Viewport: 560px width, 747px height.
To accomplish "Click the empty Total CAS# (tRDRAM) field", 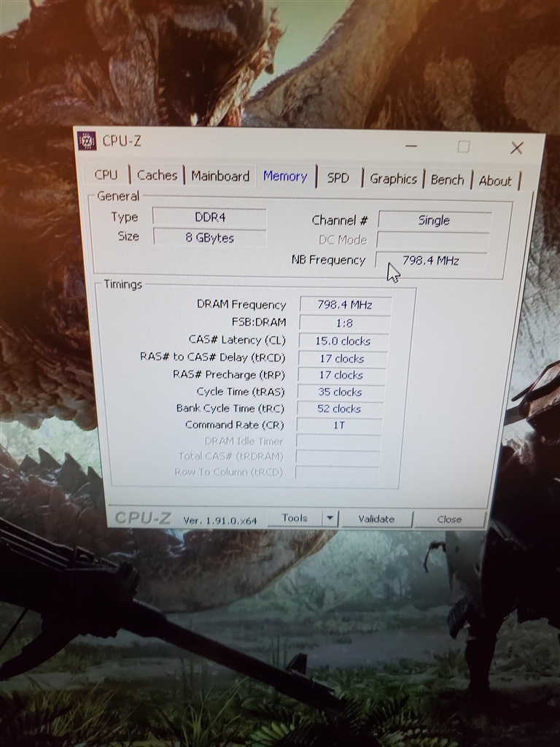I will (x=338, y=457).
